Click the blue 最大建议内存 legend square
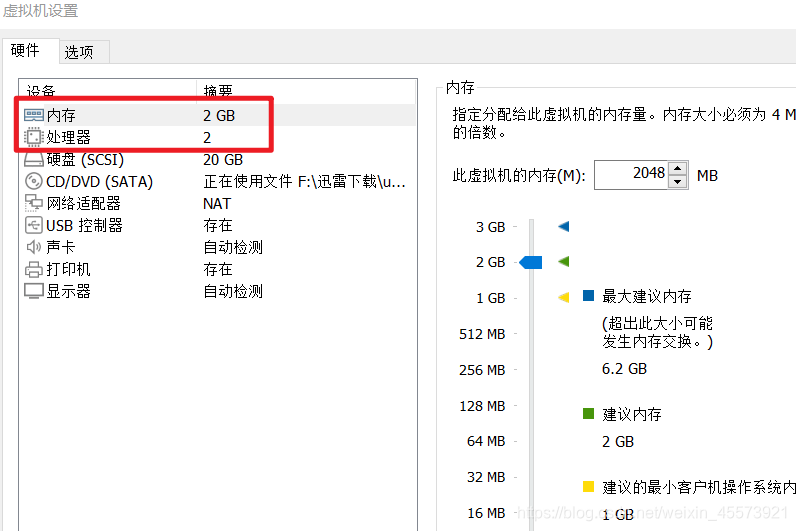Image resolution: width=796 pixels, height=531 pixels. [x=588, y=295]
